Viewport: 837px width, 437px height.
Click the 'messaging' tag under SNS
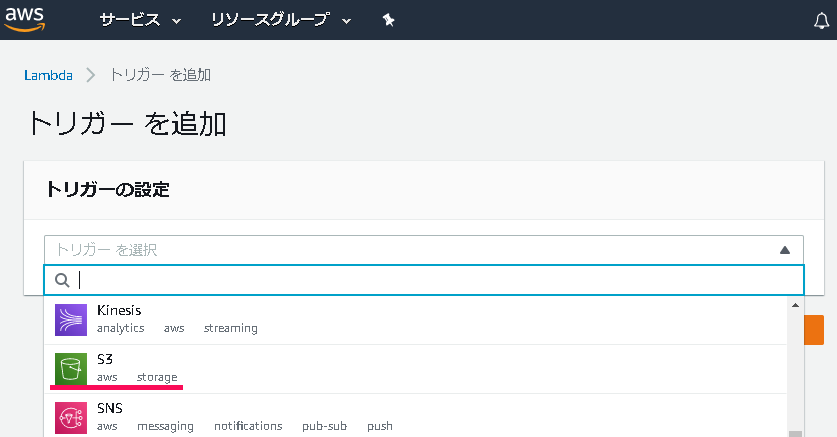tap(165, 426)
